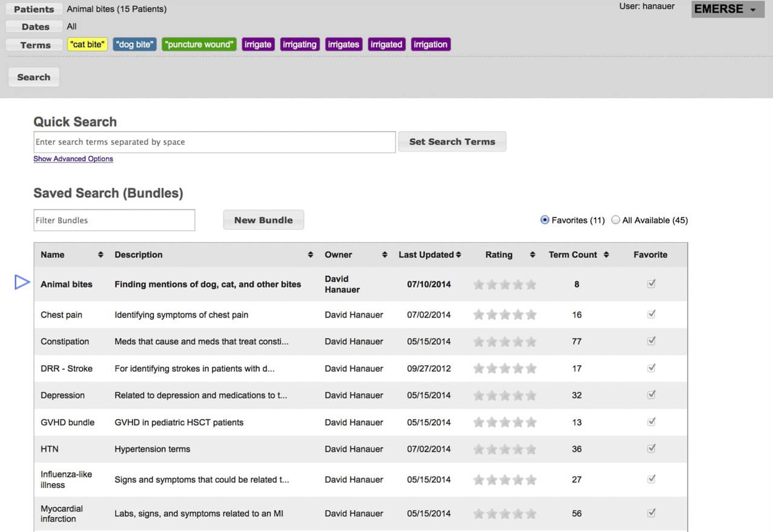Select the Favorites radio button
773x532 pixels.
pos(545,220)
